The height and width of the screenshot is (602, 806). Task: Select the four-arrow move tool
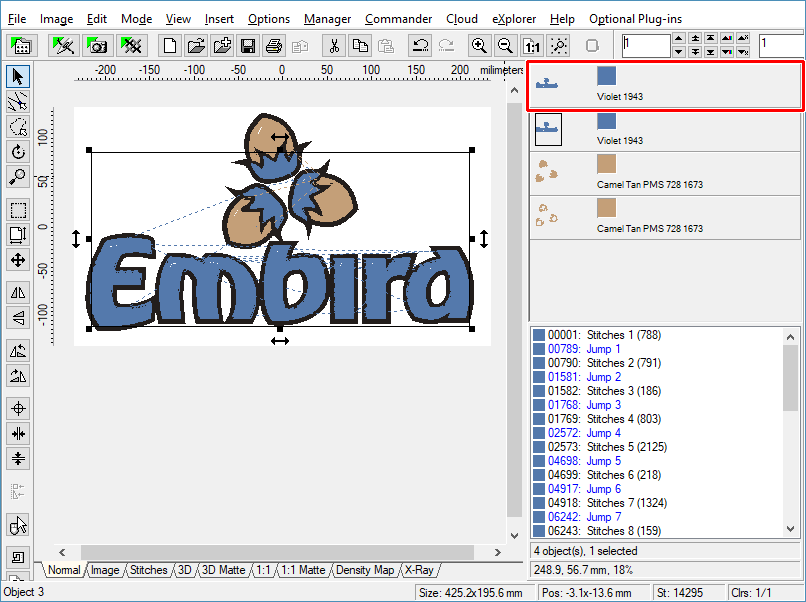(18, 260)
